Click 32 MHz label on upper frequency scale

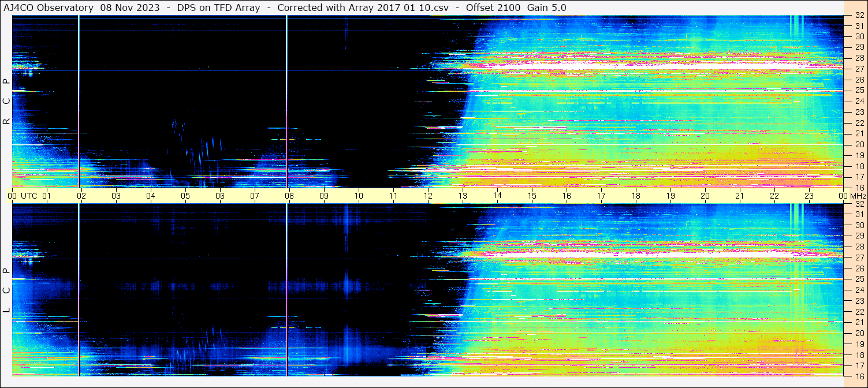click(x=859, y=16)
